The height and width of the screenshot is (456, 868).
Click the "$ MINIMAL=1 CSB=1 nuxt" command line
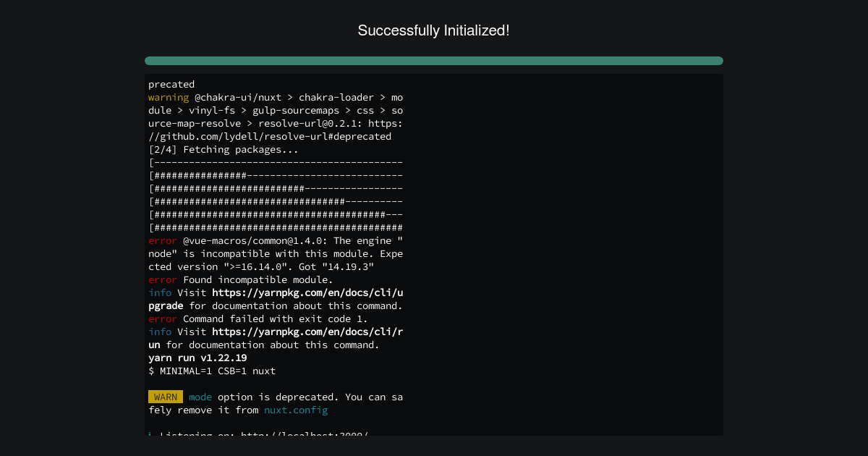[212, 371]
